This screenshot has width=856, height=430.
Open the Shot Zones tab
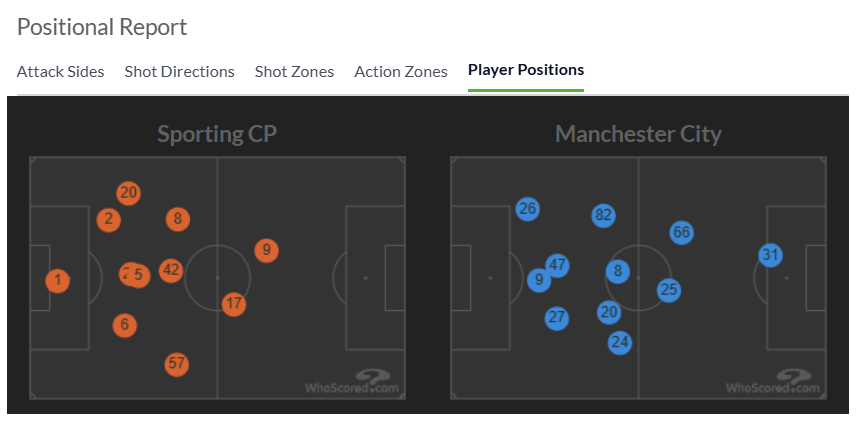click(294, 71)
